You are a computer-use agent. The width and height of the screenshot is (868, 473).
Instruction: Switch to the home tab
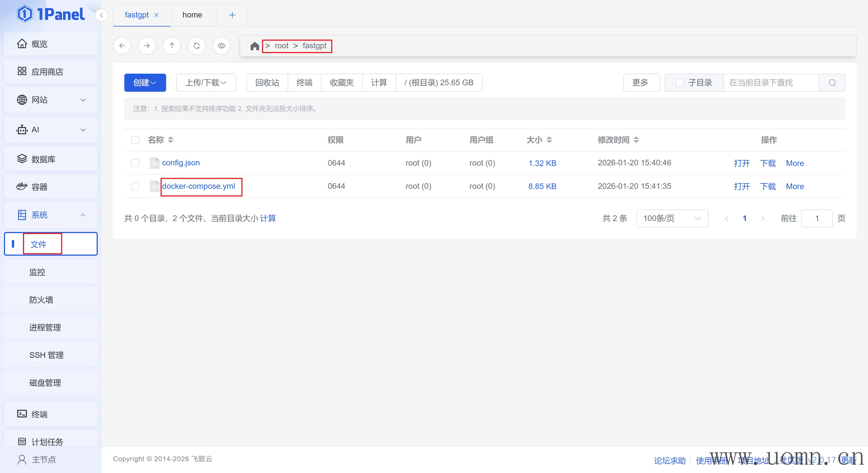click(x=192, y=15)
